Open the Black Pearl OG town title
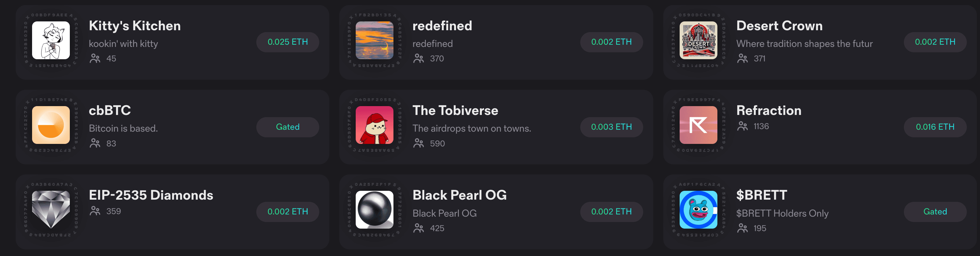 click(x=459, y=195)
